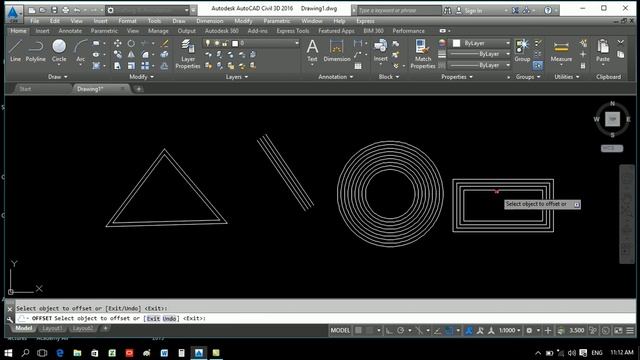Click the search binoculars icon
The width and height of the screenshot is (640, 360).
(448, 10)
